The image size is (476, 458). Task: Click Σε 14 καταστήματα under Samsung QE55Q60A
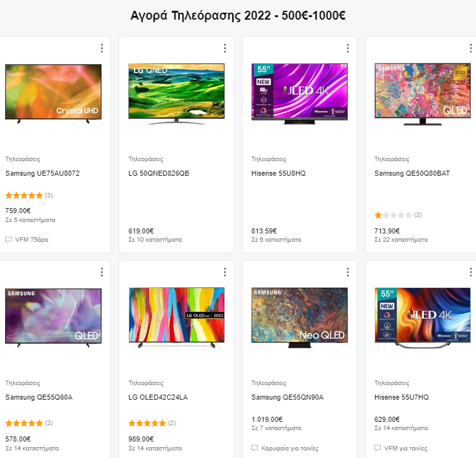[32, 448]
